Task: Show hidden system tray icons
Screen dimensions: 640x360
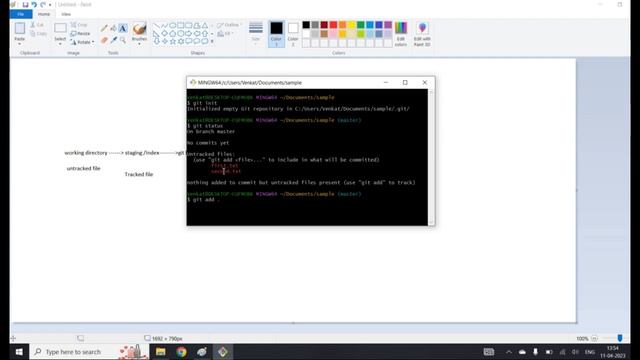Action: pyautogui.click(x=509, y=352)
